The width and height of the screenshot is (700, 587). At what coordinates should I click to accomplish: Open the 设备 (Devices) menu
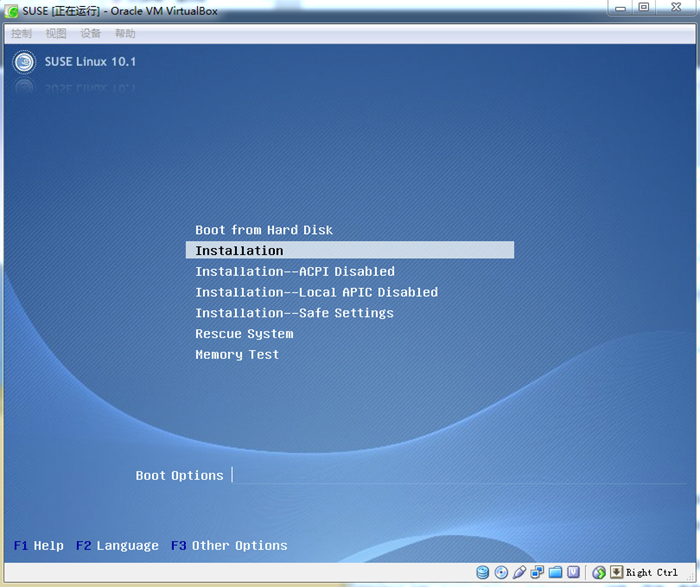[90, 33]
